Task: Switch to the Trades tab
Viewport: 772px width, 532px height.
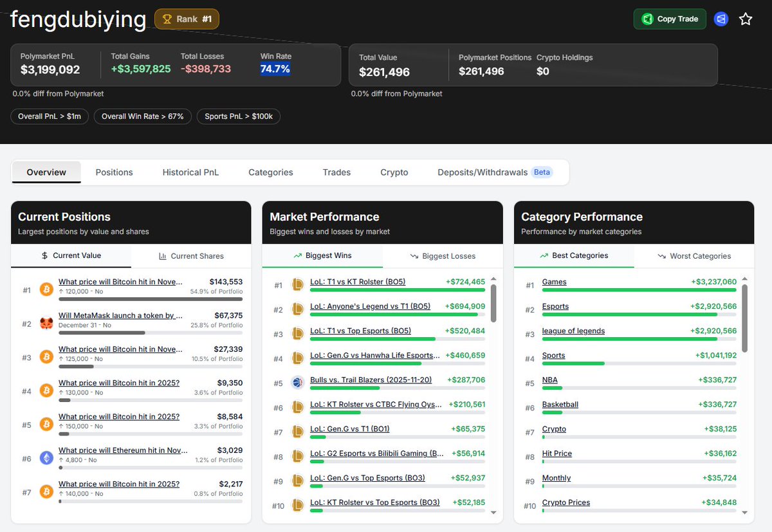Action: click(336, 172)
